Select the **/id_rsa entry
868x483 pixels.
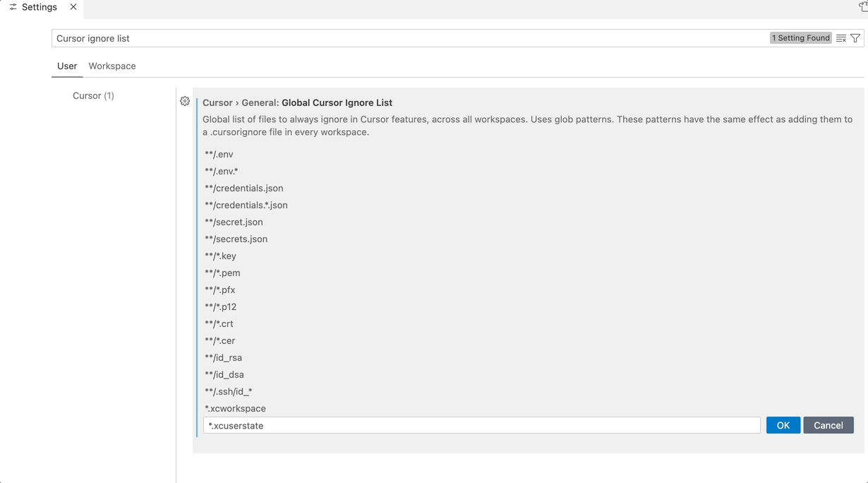223,357
